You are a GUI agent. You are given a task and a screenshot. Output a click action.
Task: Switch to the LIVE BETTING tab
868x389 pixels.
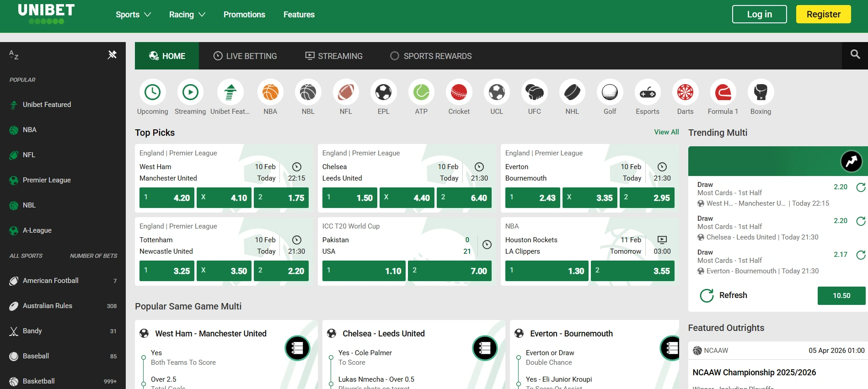245,56
